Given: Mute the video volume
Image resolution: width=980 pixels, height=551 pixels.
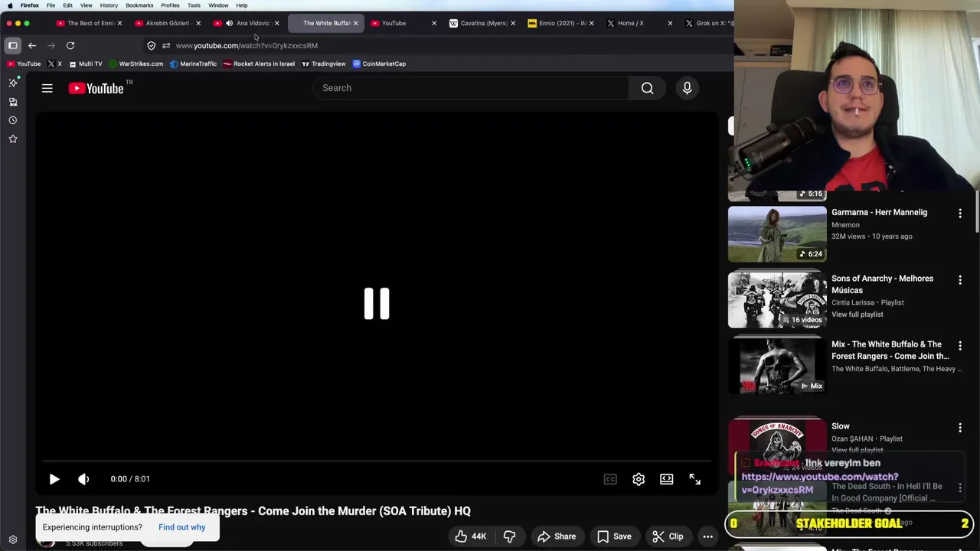Looking at the screenshot, I should tap(83, 479).
